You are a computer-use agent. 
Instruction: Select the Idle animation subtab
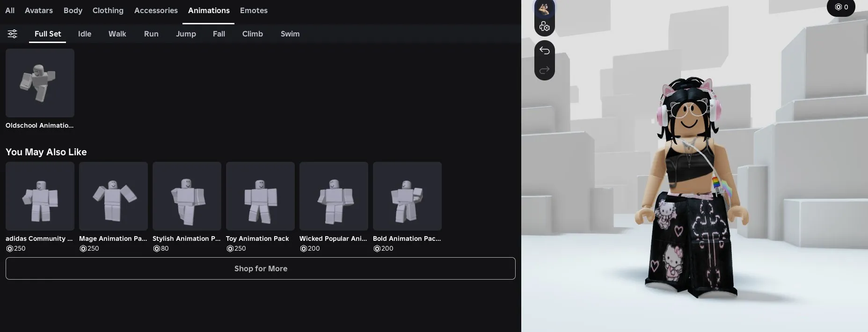tap(85, 34)
